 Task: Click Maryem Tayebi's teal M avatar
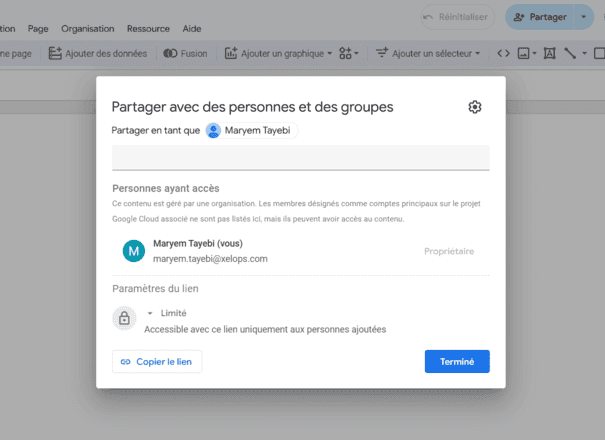134,251
